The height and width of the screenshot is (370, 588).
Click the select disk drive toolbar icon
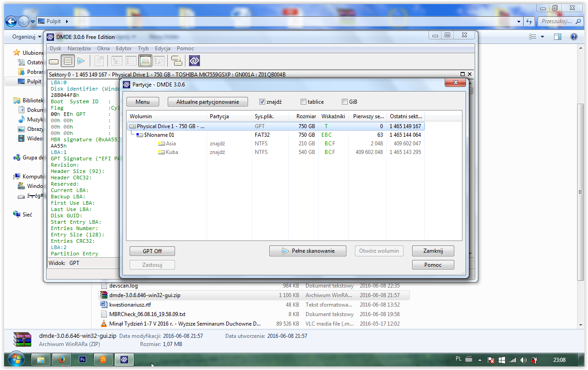tap(54, 61)
